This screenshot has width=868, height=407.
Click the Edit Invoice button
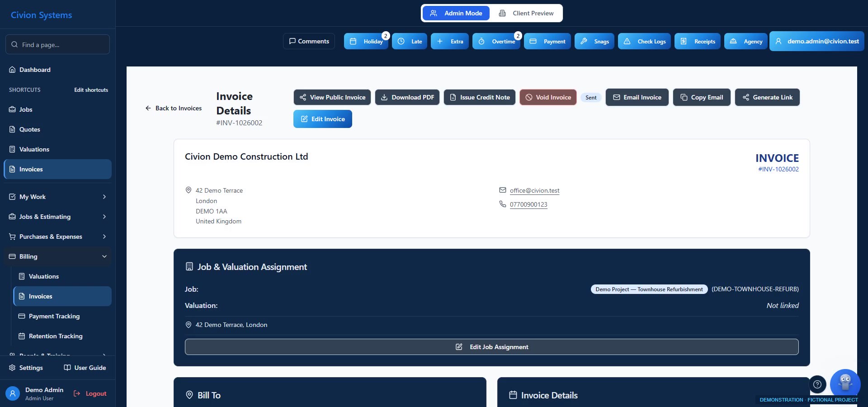(x=323, y=119)
